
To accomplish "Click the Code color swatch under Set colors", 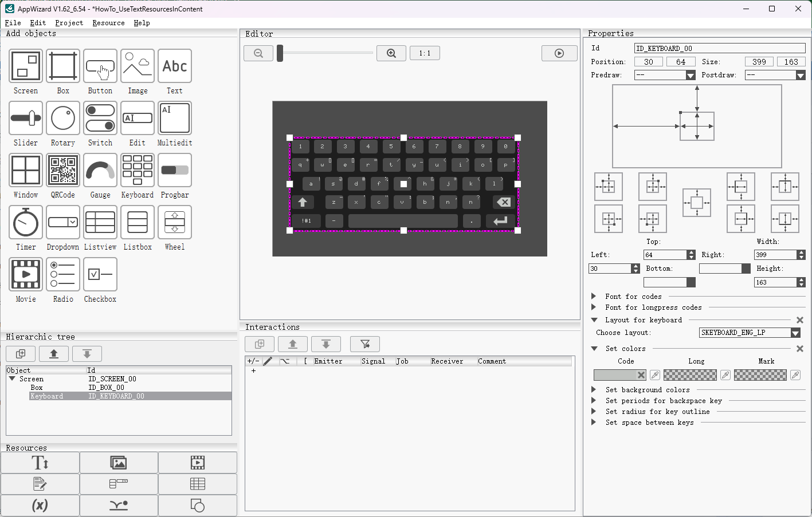I will pos(619,375).
